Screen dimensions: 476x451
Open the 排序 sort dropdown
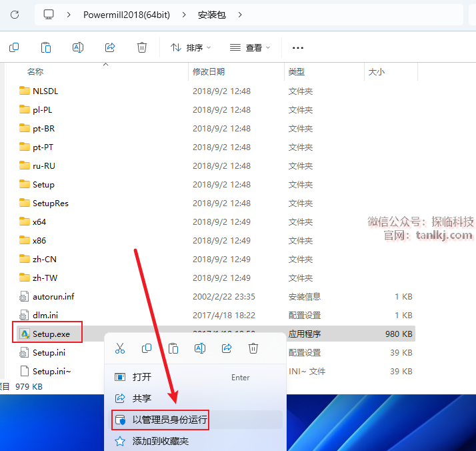click(x=191, y=47)
